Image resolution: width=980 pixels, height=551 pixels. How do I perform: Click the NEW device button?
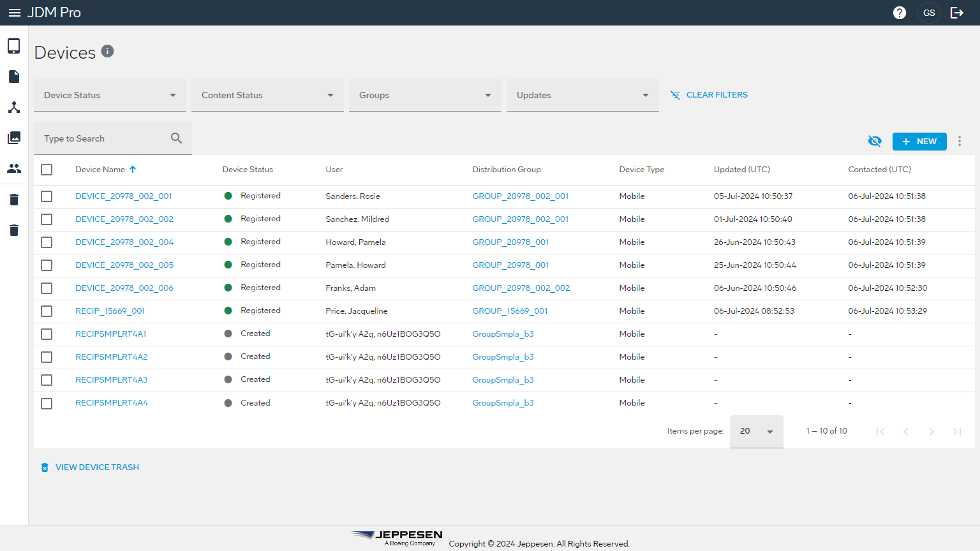(919, 142)
